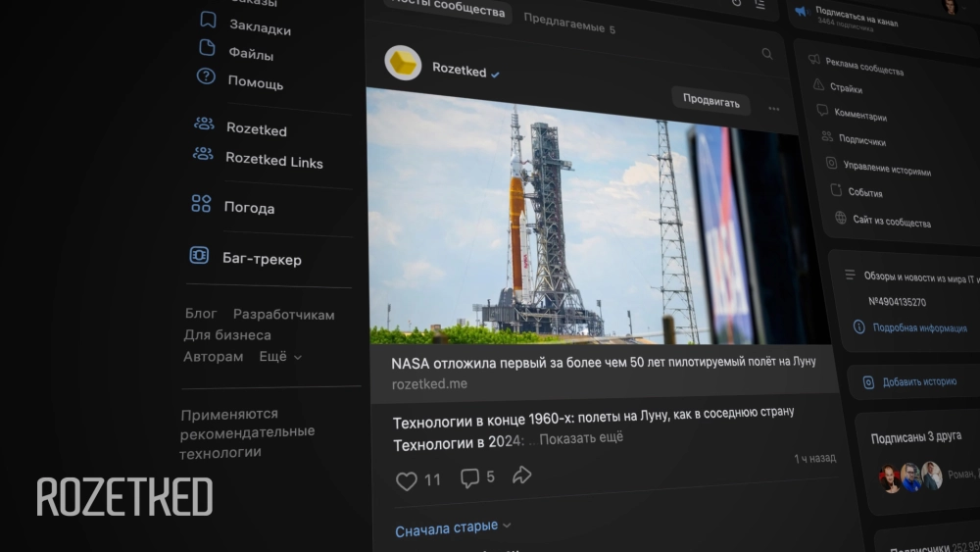
Task: Open the Баг-трекер menu label
Action: (262, 259)
